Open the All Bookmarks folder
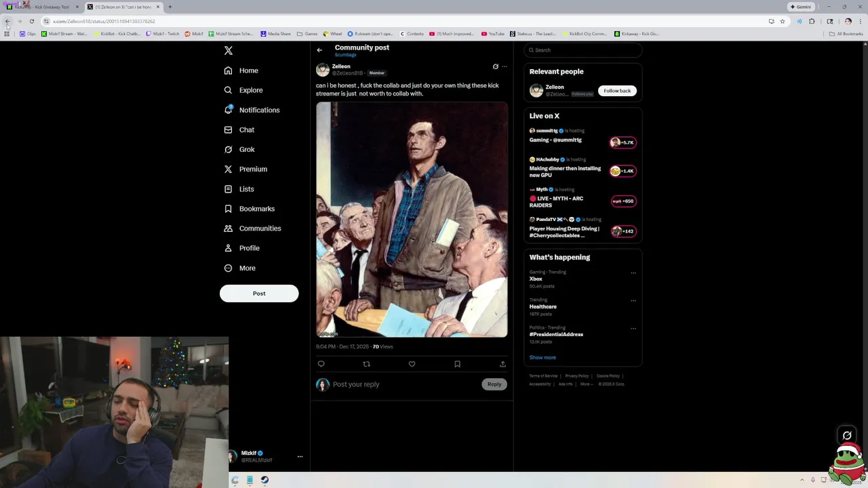Image resolution: width=868 pixels, height=488 pixels. 846,34
